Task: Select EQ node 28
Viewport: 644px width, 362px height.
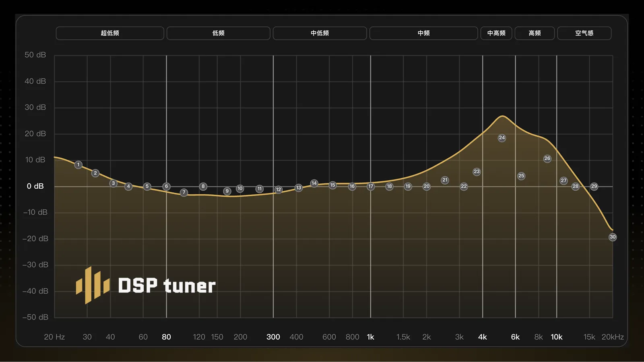Action: tap(576, 186)
